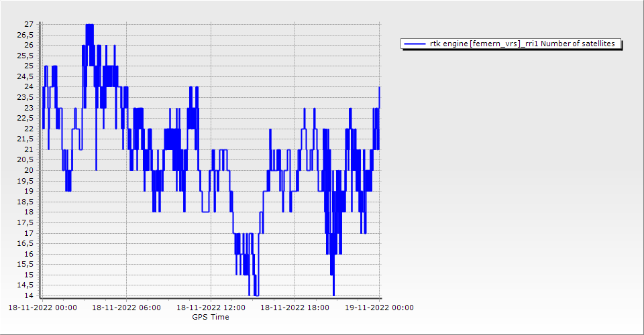This screenshot has height=335, width=644.
Task: Select the rtk engine Number of satellites legend entry
Action: [x=525, y=44]
